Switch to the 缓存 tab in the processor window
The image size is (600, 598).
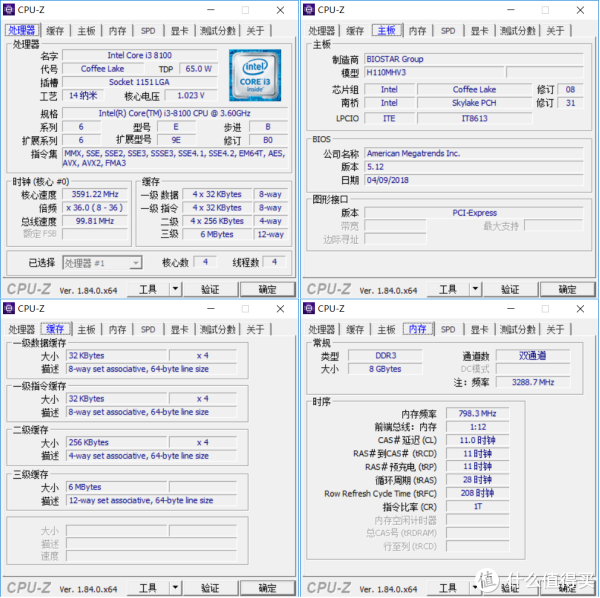(x=55, y=31)
